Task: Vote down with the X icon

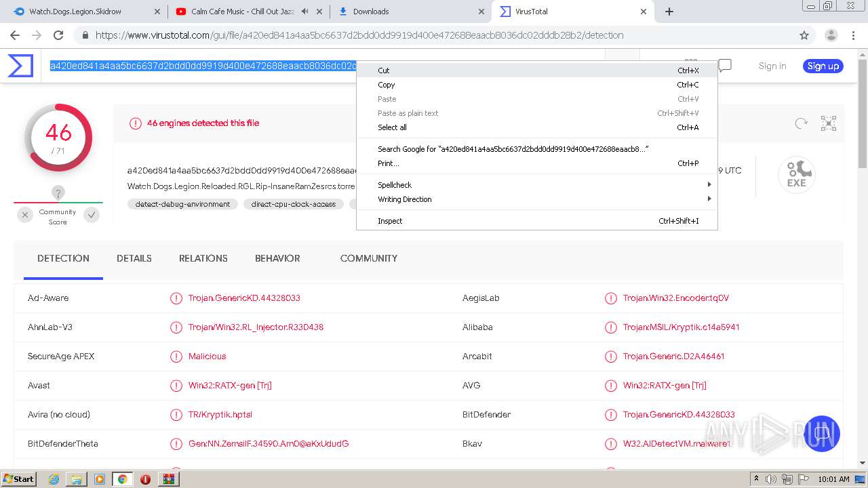Action: click(25, 215)
